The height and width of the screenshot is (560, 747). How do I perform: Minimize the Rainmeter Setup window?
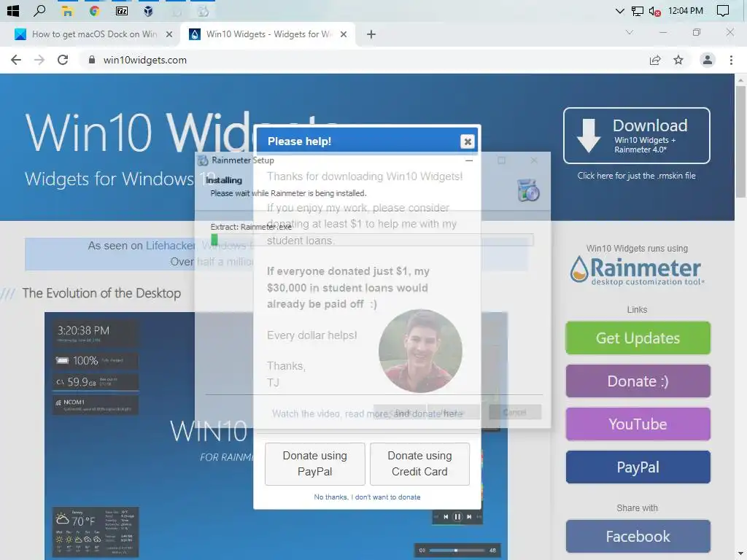click(469, 160)
